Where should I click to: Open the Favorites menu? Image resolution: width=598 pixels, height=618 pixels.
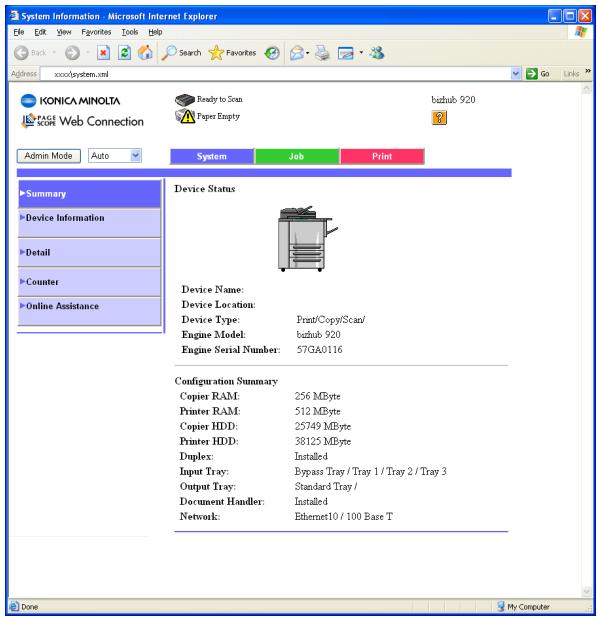(x=96, y=32)
